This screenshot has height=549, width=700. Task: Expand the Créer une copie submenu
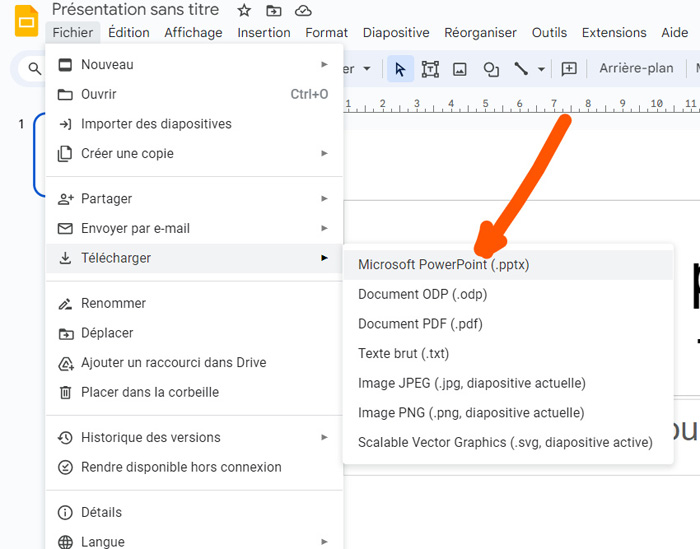tap(194, 154)
